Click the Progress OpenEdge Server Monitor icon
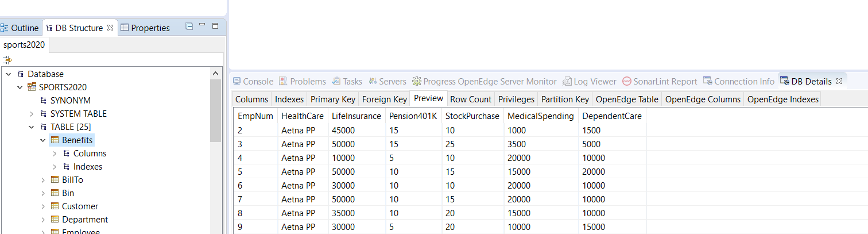This screenshot has height=234, width=868. click(x=417, y=82)
